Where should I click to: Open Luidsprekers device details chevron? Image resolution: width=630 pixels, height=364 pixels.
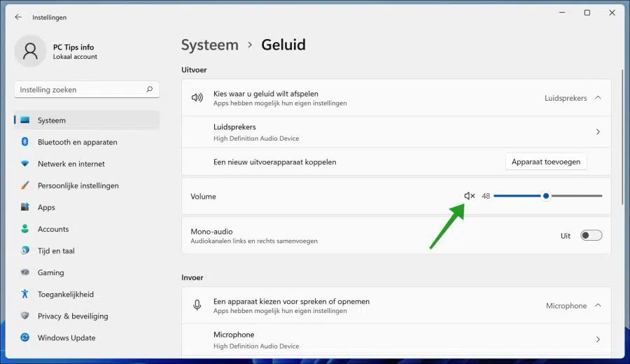point(598,132)
